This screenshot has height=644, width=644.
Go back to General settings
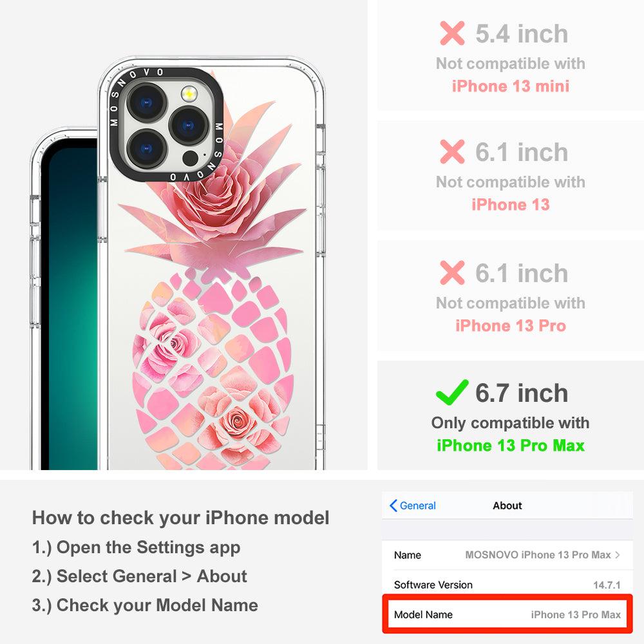click(413, 506)
